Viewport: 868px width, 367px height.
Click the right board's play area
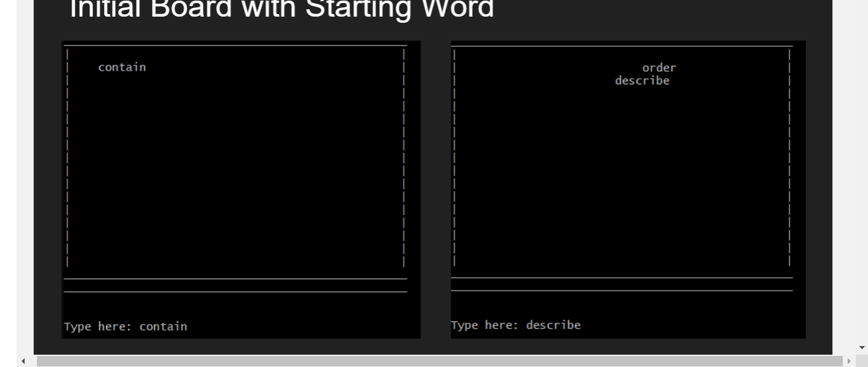click(x=622, y=172)
